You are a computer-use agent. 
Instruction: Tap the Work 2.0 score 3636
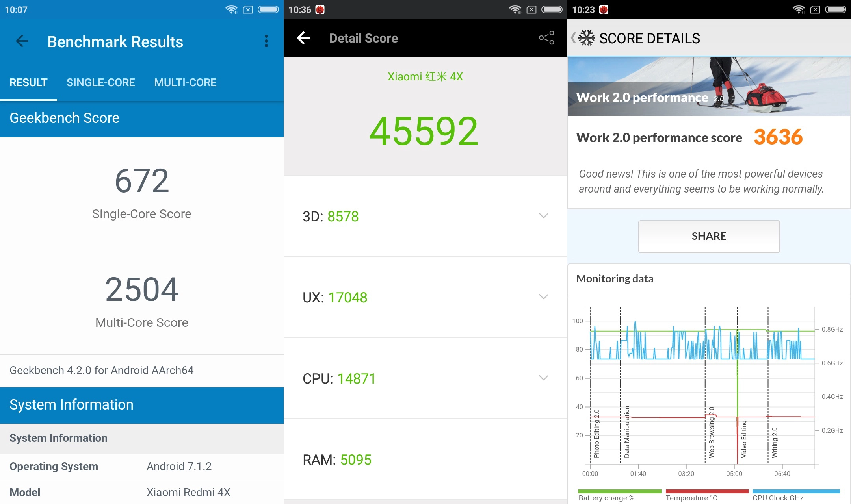[778, 137]
